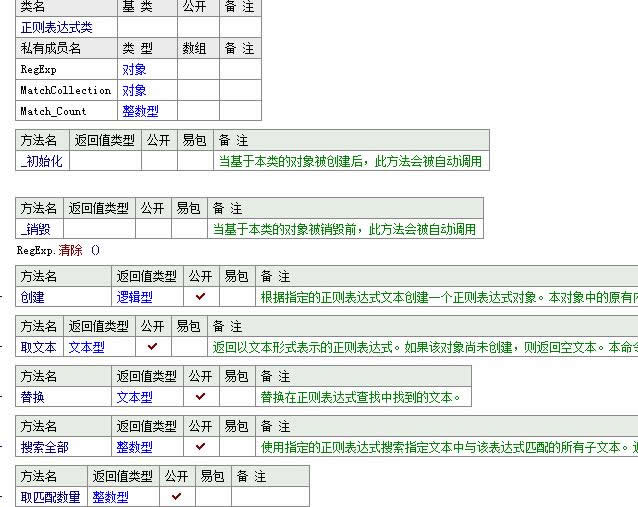
Task: Click the 备注 text of _初始化 method
Action: point(349,161)
